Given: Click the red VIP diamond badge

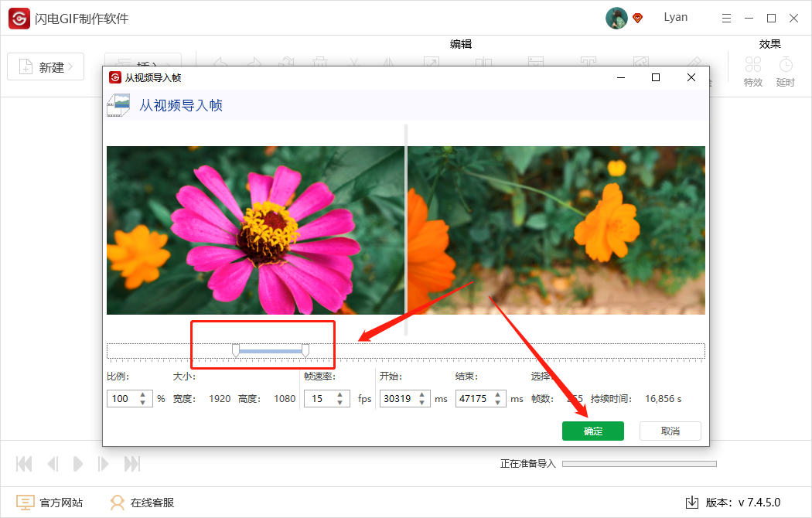Looking at the screenshot, I should point(638,19).
